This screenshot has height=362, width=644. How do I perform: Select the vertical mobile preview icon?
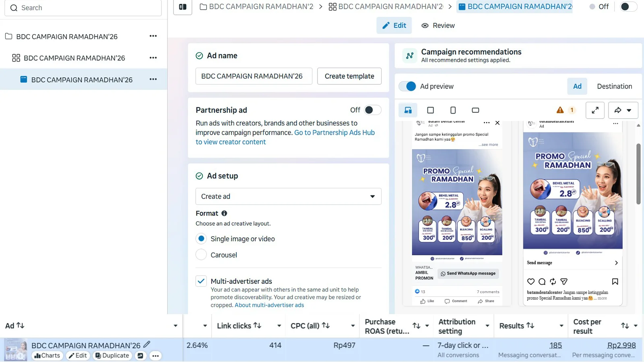pyautogui.click(x=453, y=110)
